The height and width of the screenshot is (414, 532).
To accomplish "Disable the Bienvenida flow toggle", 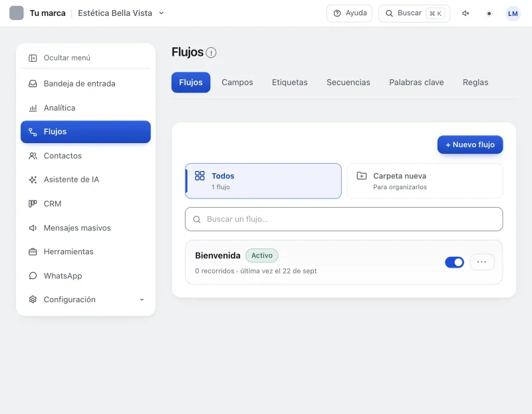I will (454, 262).
